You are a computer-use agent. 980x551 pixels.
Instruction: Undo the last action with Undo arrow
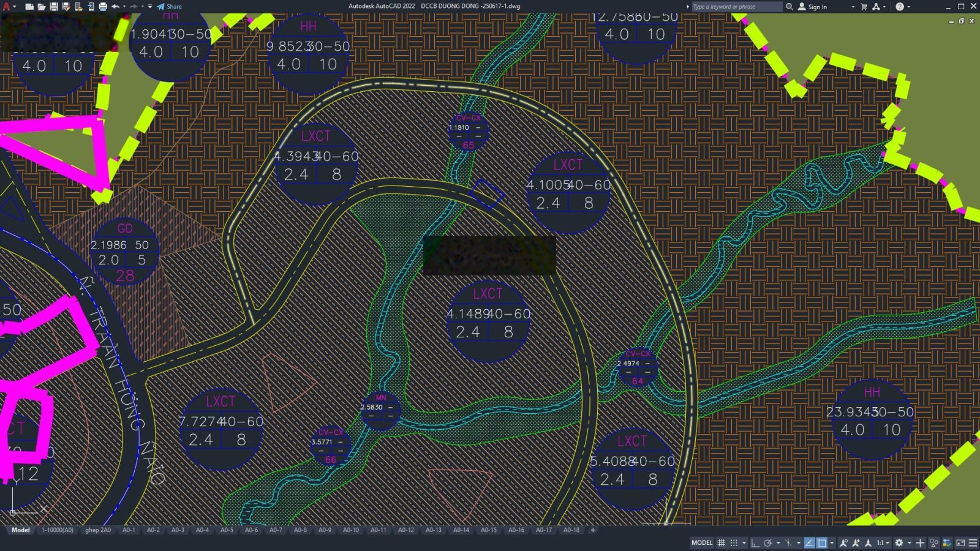(115, 7)
